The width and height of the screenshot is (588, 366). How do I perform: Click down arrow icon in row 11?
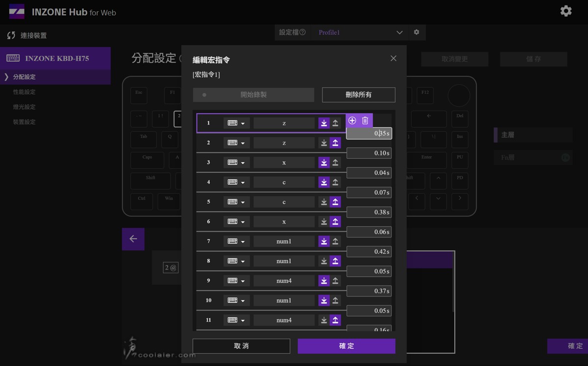pyautogui.click(x=324, y=320)
